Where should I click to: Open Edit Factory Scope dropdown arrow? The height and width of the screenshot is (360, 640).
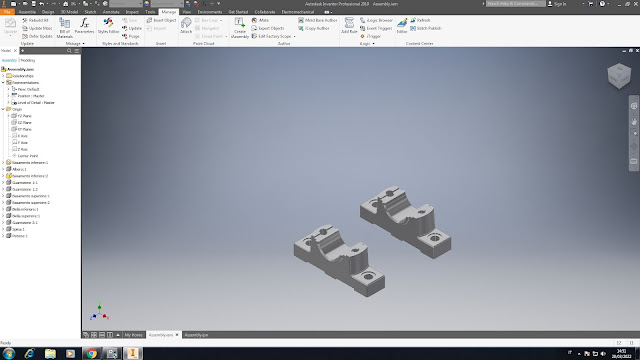(294, 36)
